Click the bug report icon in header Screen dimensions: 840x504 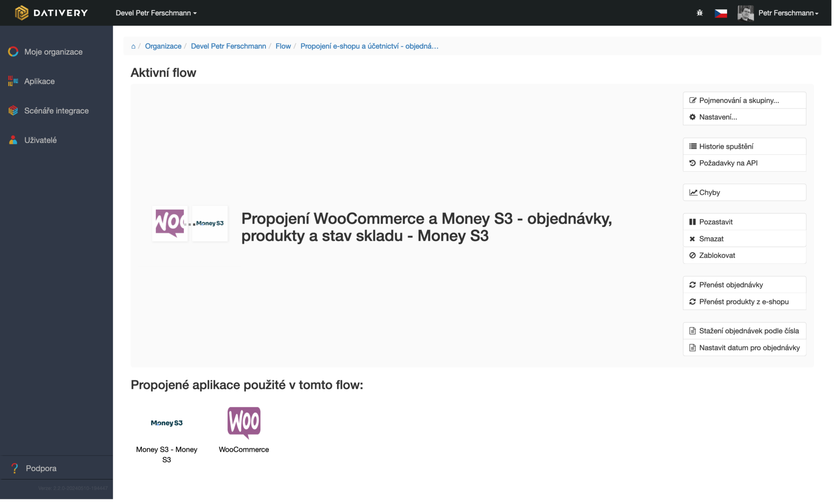700,13
